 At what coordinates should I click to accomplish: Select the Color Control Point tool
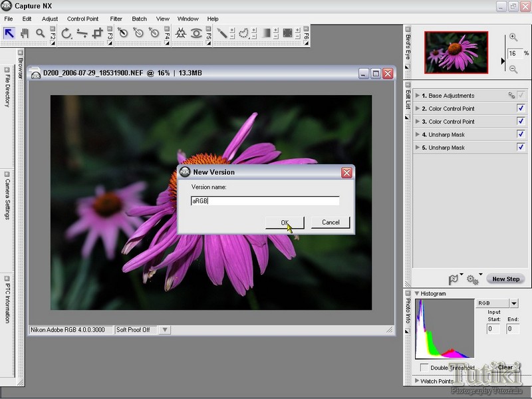pos(180,33)
